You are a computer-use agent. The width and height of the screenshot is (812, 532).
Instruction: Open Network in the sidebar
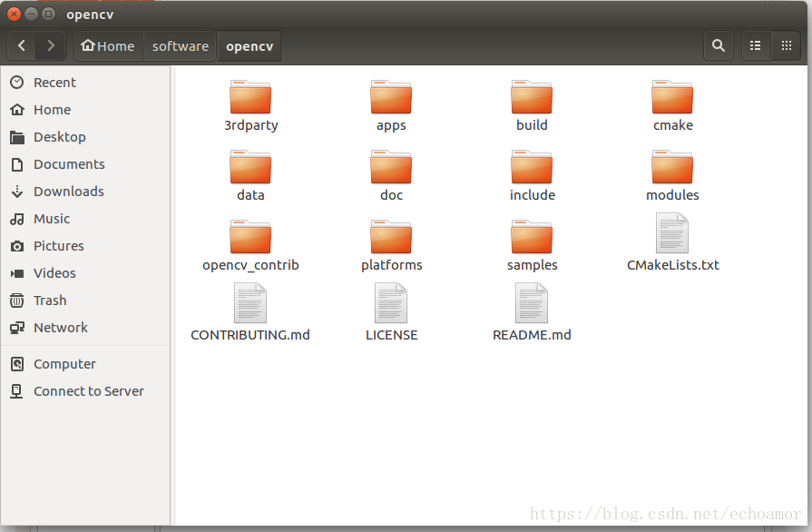click(x=85, y=328)
